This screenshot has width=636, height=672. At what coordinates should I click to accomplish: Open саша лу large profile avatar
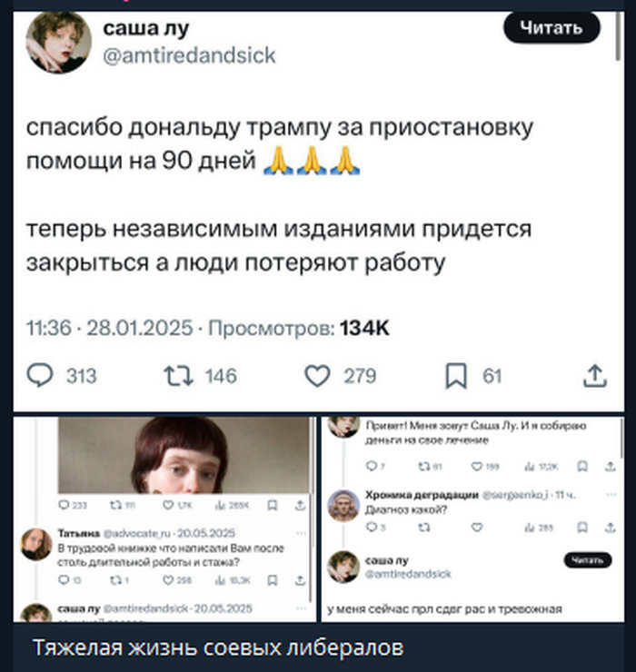pyautogui.click(x=58, y=42)
